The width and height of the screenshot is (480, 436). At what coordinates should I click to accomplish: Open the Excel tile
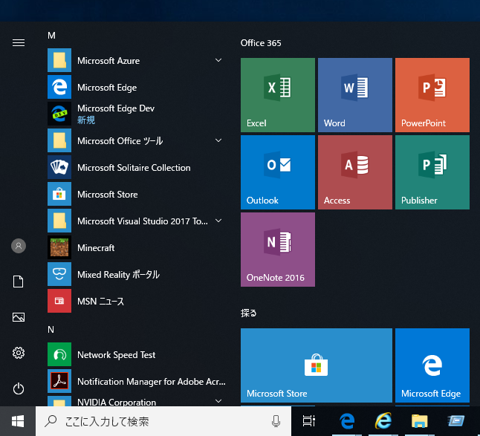pos(278,95)
